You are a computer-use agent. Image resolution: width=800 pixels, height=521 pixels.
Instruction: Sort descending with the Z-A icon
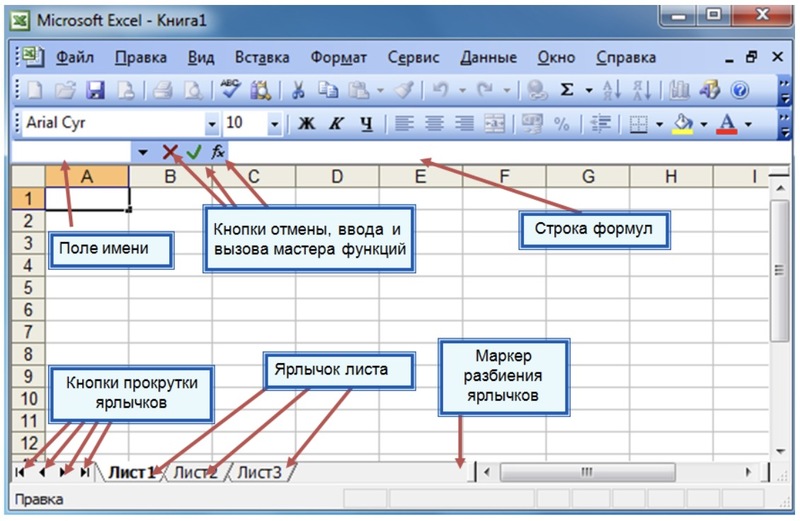coord(642,90)
